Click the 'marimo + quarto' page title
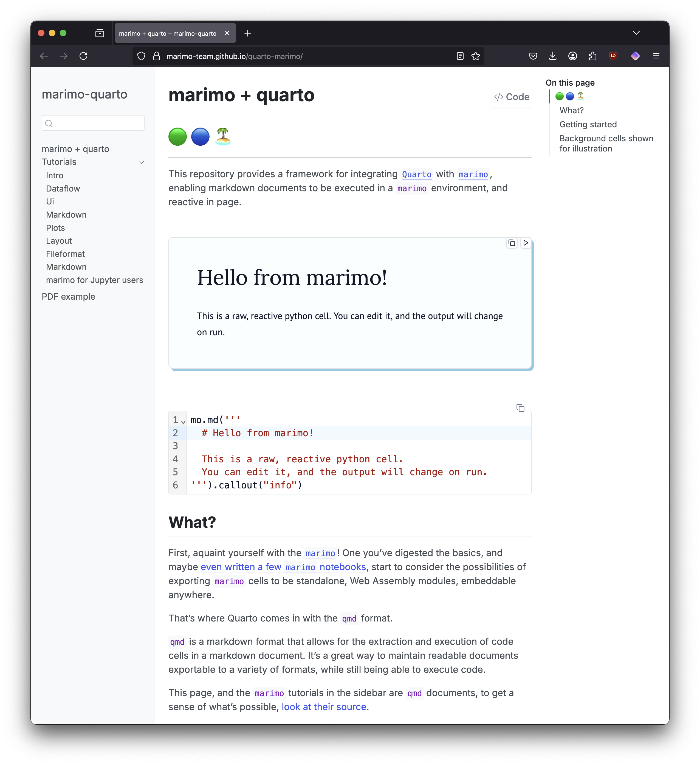Viewport: 700px width, 765px height. coord(241,95)
